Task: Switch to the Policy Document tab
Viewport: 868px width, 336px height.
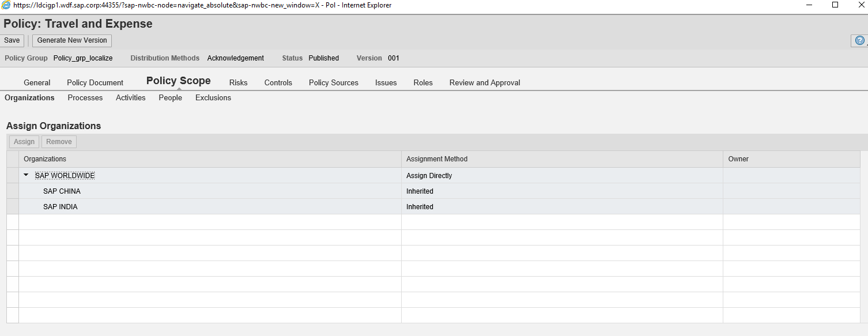Action: coord(95,82)
